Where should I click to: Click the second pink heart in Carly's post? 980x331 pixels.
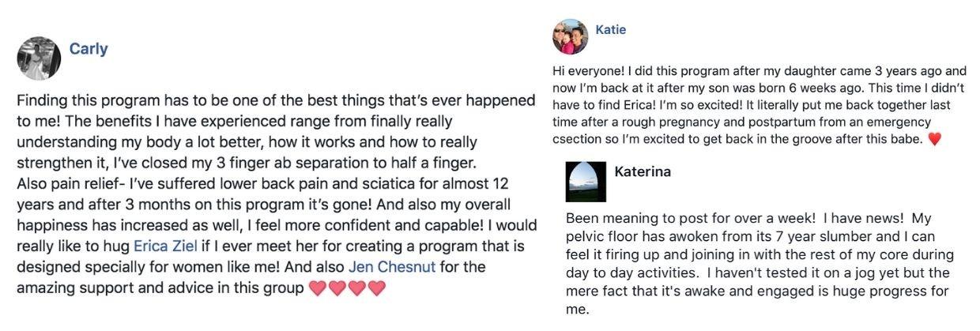337,288
